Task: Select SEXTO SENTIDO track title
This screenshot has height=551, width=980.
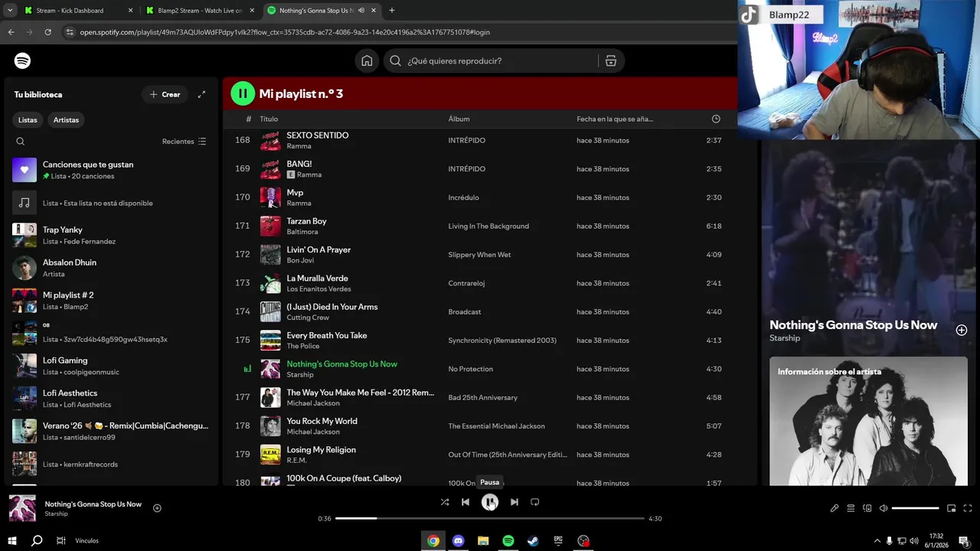Action: click(x=317, y=135)
